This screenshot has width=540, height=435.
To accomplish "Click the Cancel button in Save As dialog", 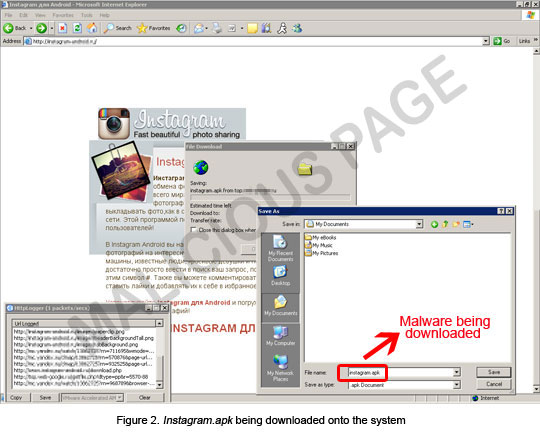I will [x=494, y=384].
